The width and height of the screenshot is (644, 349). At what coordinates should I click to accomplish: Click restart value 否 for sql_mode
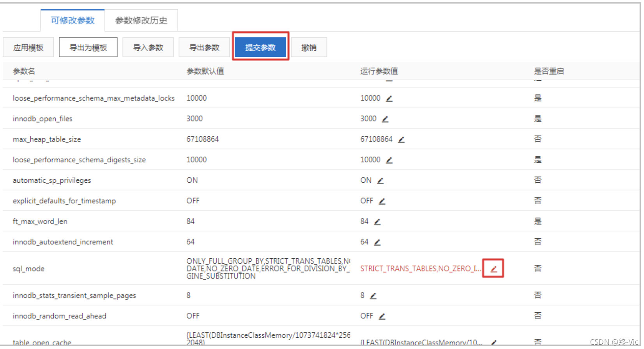pyautogui.click(x=538, y=268)
